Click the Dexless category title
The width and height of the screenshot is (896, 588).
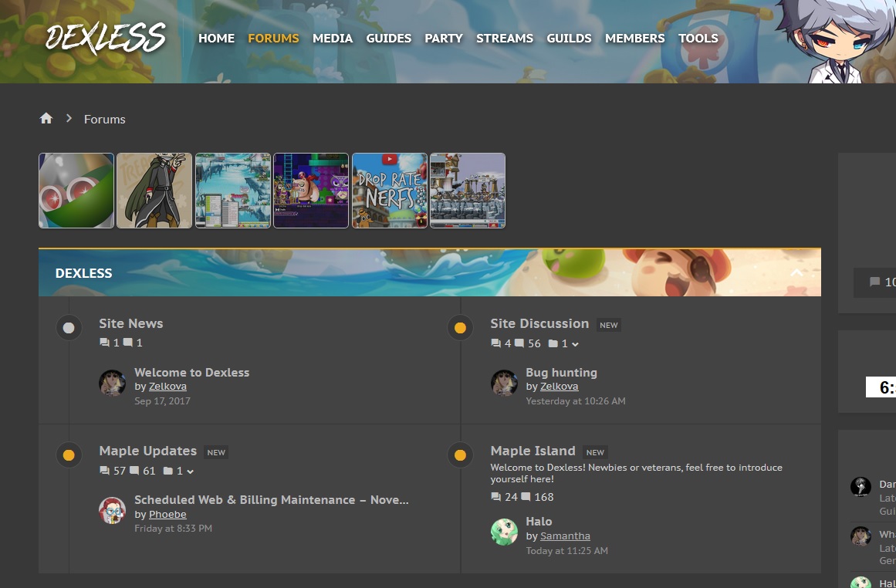pos(83,273)
